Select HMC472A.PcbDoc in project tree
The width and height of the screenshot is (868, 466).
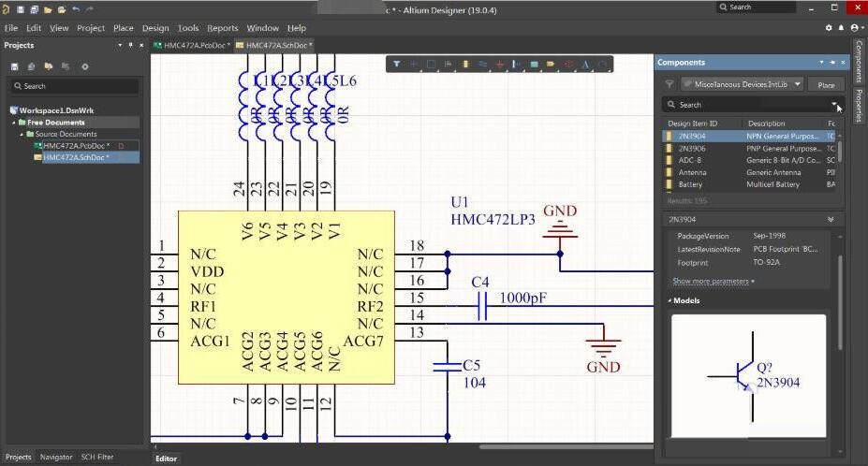pyautogui.click(x=77, y=146)
